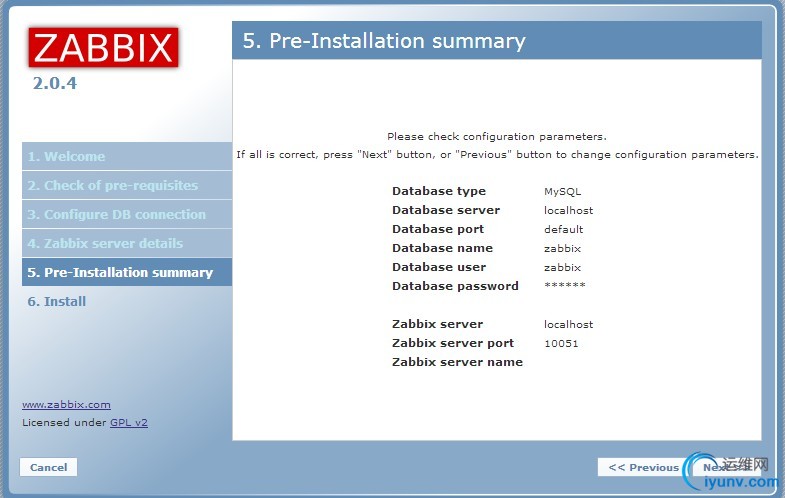Click the MySQL database type value

[562, 191]
